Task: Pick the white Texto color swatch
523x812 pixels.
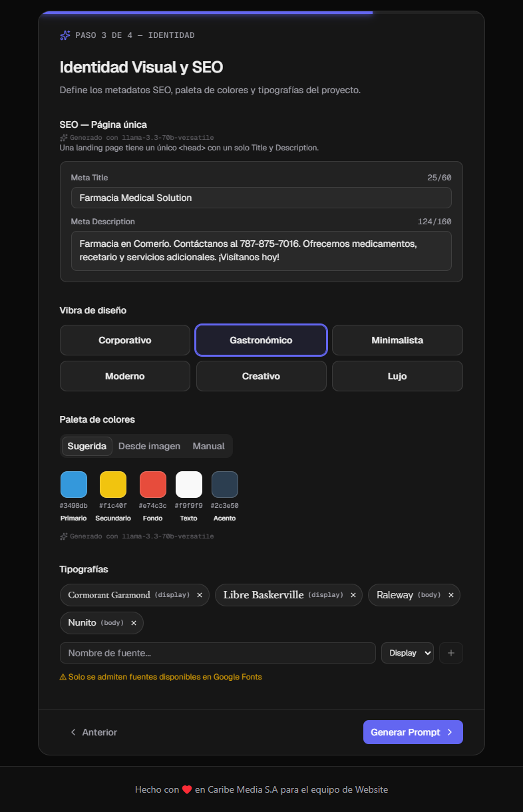Action: click(x=189, y=485)
